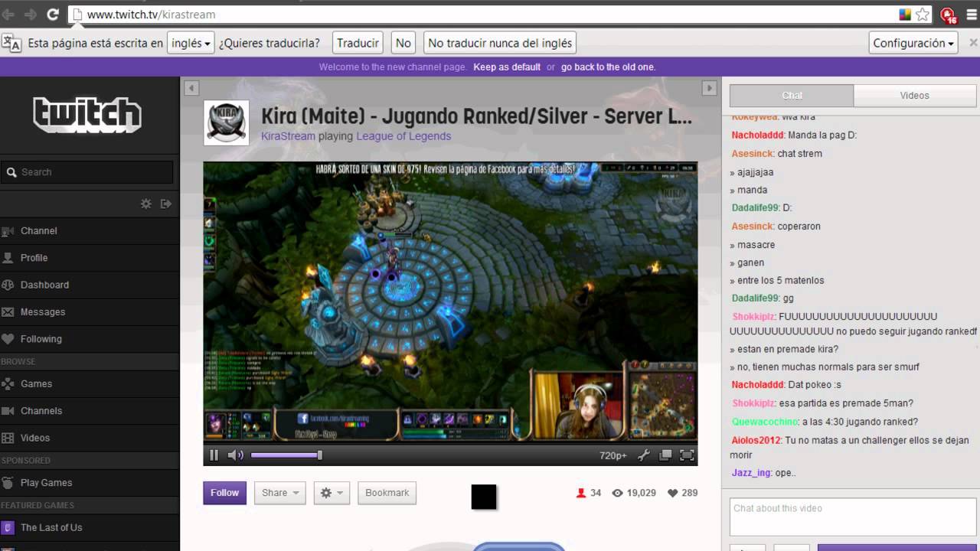This screenshot has width=980, height=551.
Task: Open the gear options dropdown below video
Action: click(332, 493)
